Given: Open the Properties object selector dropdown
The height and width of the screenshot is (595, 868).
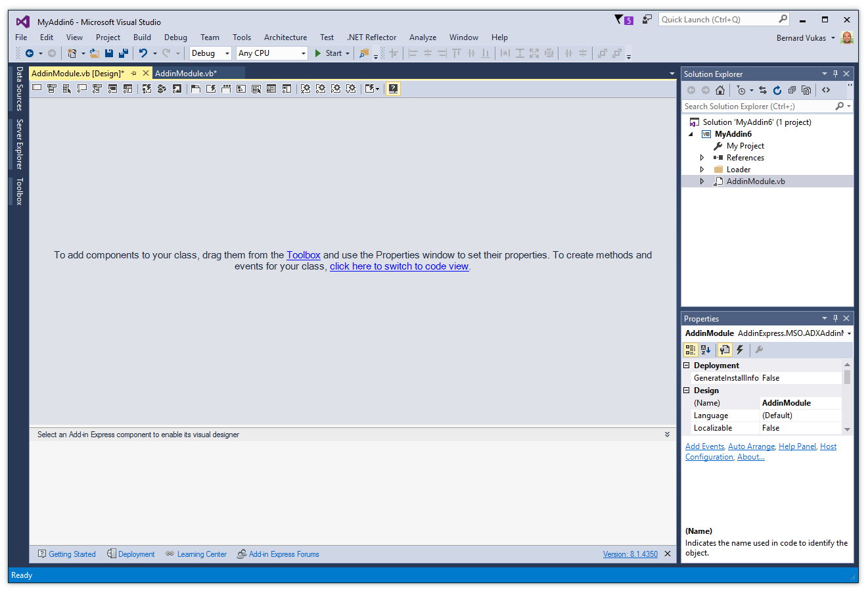Looking at the screenshot, I should (849, 333).
